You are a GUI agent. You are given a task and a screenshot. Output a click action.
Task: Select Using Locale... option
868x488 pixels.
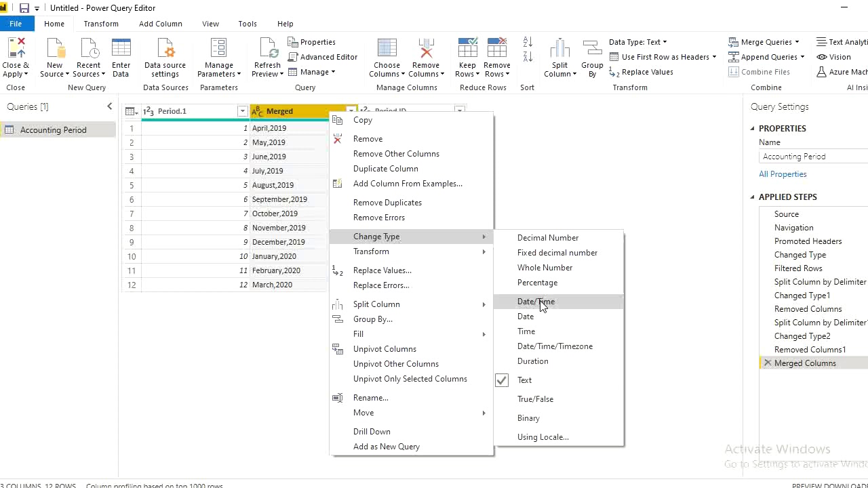559,437
